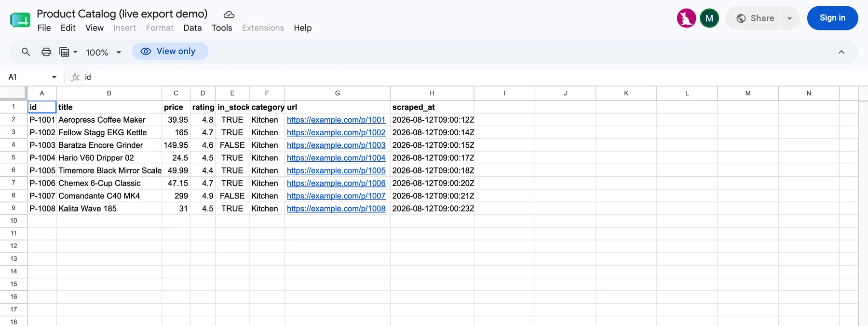868x326 pixels.
Task: Click the View only mode chip
Action: (170, 51)
